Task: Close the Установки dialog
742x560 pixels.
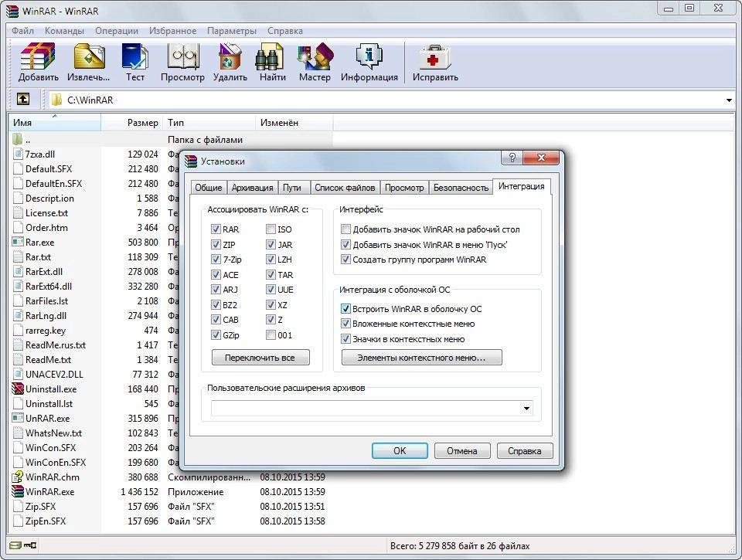Action: [x=541, y=158]
